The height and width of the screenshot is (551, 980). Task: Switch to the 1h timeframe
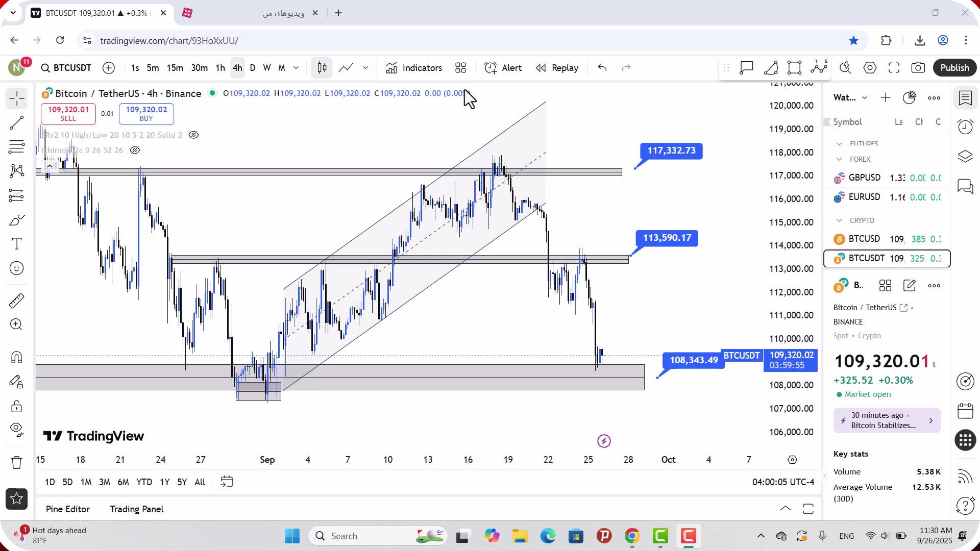click(220, 68)
